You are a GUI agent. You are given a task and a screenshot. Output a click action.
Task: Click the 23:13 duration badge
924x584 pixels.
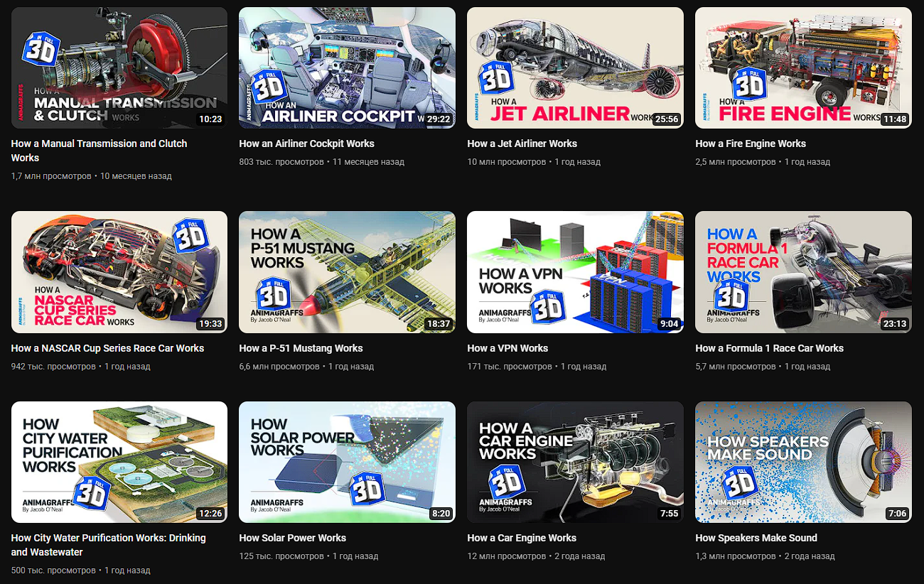895,323
